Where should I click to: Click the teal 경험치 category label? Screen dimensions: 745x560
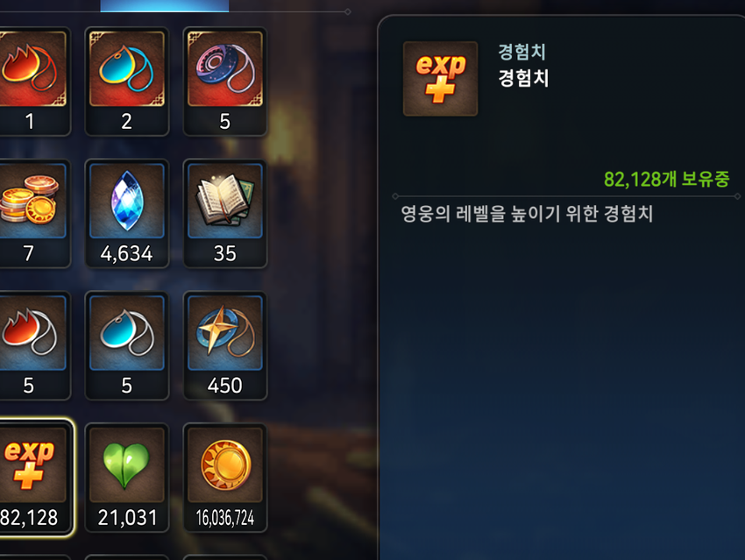pos(521,52)
